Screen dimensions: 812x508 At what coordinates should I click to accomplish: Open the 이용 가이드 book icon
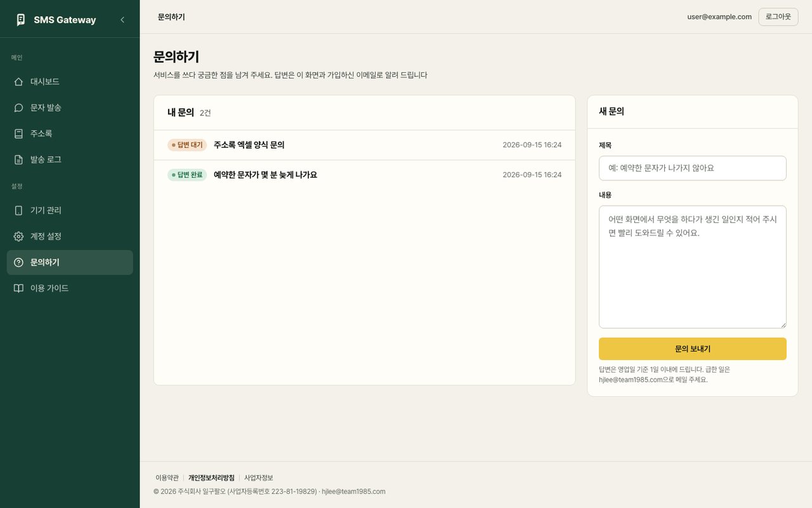tap(18, 288)
